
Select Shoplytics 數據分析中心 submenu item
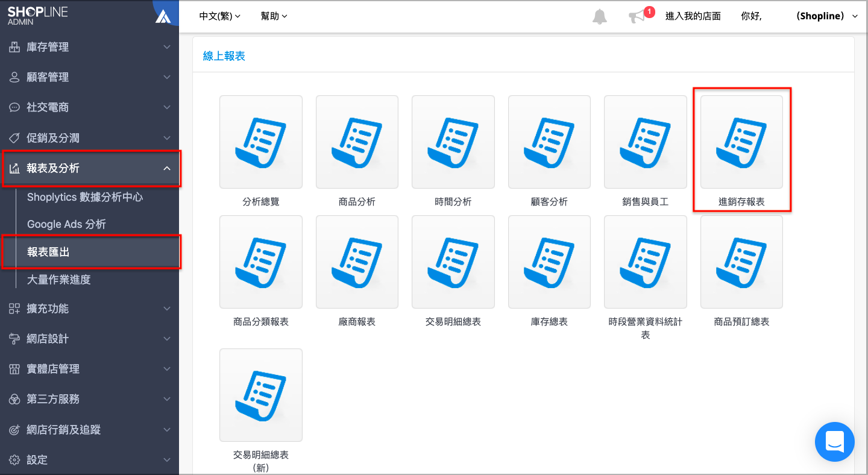point(85,197)
